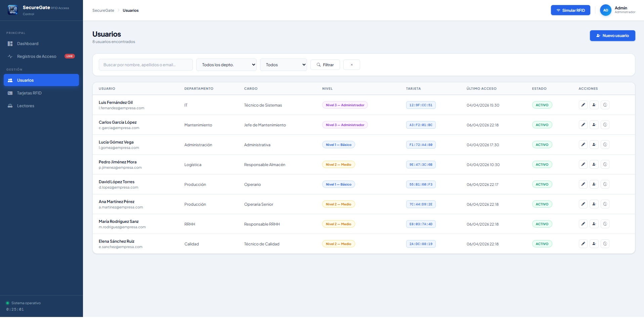Click the 'Nuevo usuario' button
Viewport: 644px width, 318px height.
pos(612,36)
